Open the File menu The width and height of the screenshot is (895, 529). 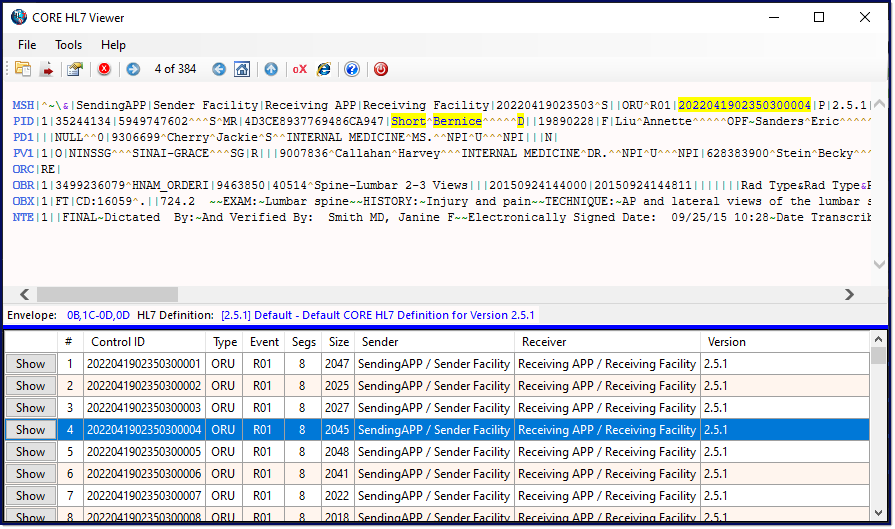(27, 45)
